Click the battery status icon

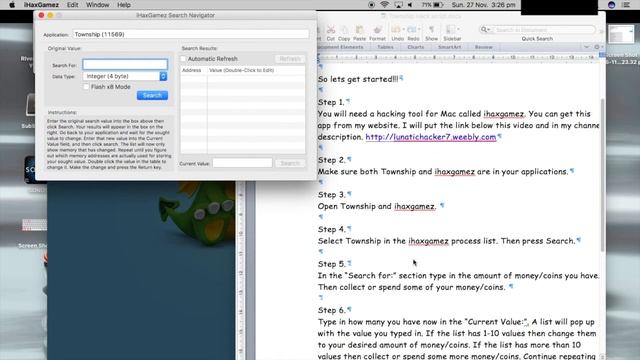pos(438,5)
